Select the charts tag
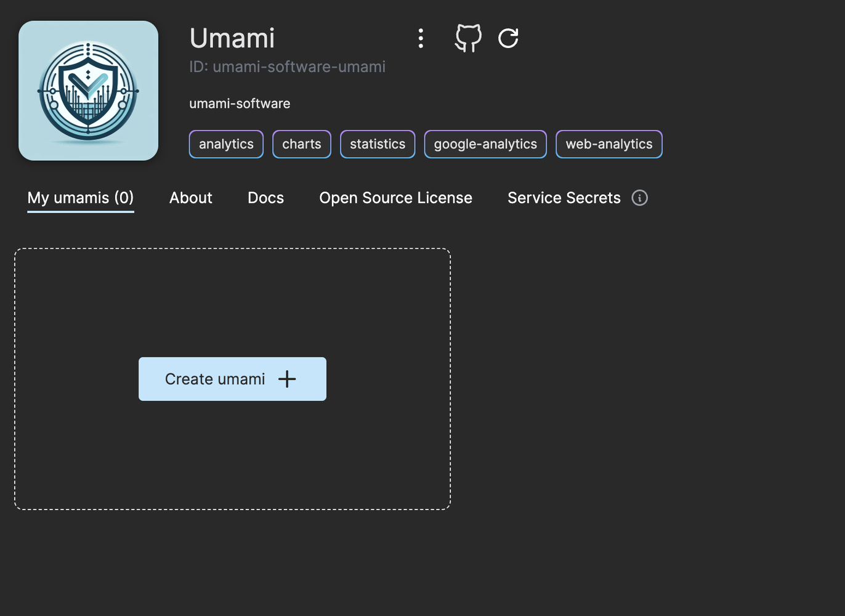This screenshot has height=616, width=845. [302, 144]
